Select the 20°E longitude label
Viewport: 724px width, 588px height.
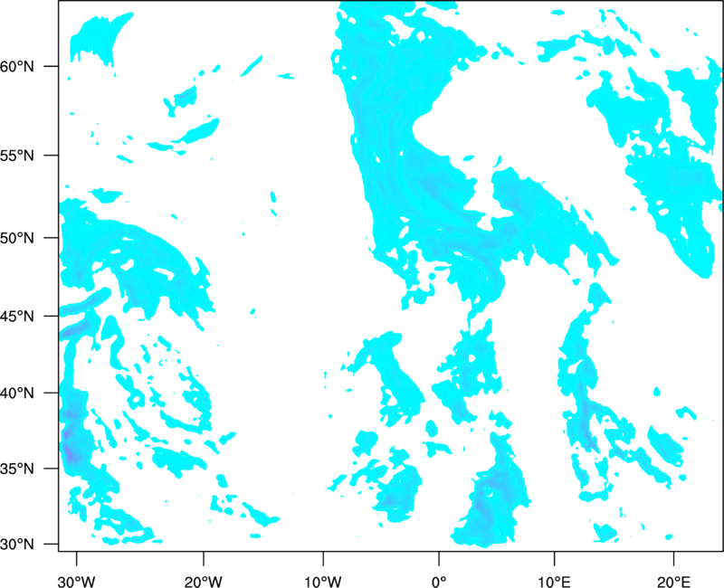point(673,582)
